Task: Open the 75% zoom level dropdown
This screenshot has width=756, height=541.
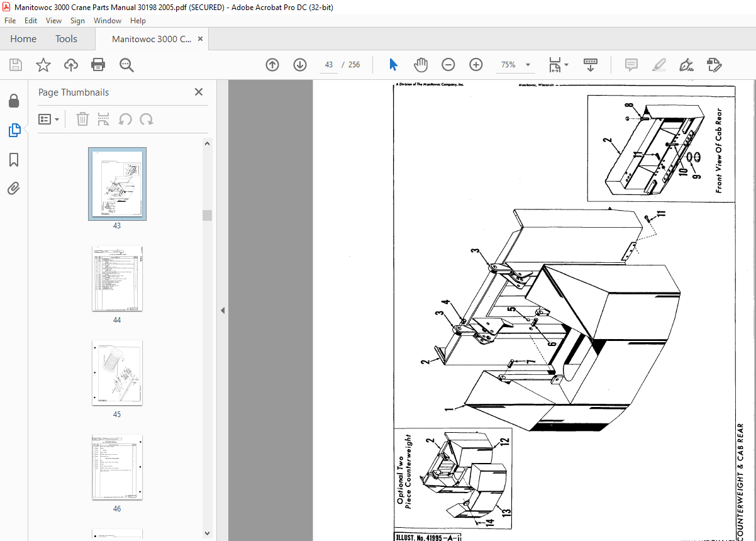Action: pyautogui.click(x=516, y=65)
